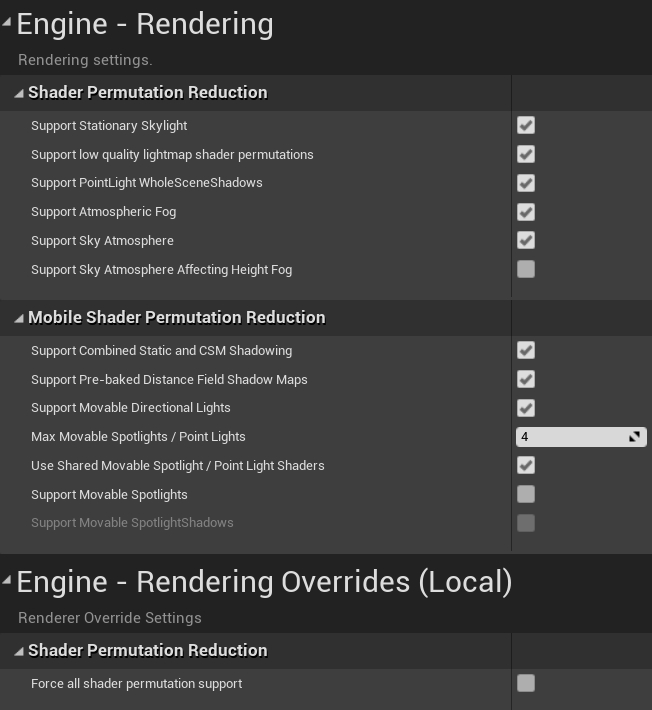Uncheck Support Stationary Skylight

526,125
